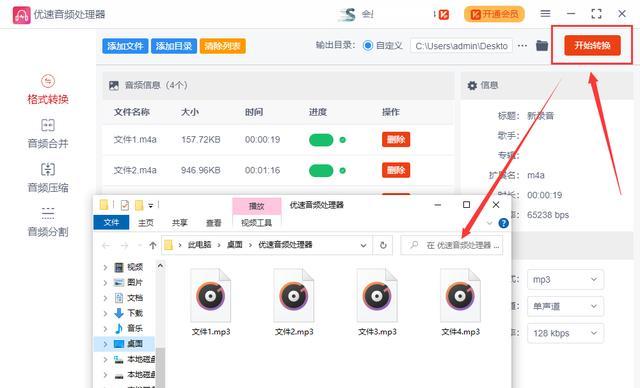
Task: Expand the 文档 tree node
Action: pyautogui.click(x=105, y=298)
